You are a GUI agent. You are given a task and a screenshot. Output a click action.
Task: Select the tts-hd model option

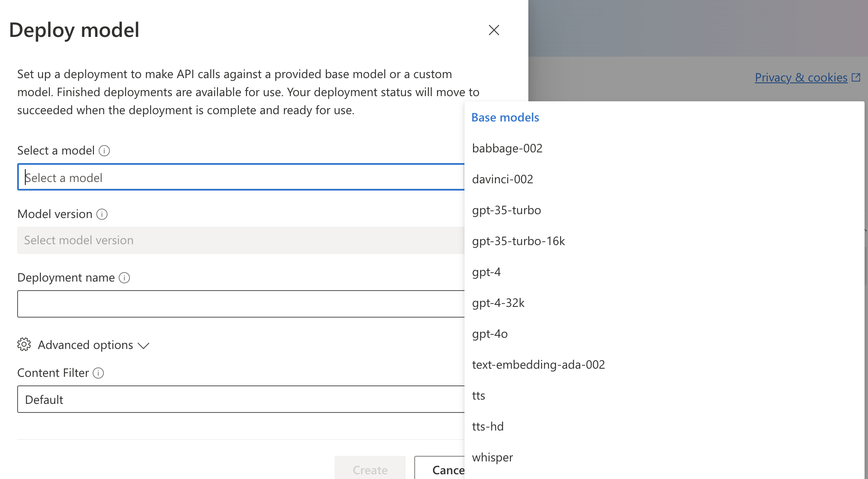coord(664,427)
